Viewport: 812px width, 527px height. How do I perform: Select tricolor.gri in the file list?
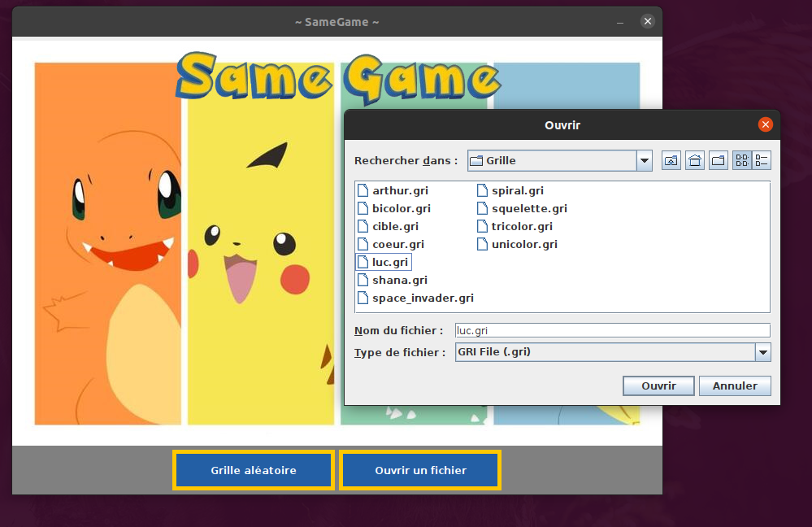[521, 226]
